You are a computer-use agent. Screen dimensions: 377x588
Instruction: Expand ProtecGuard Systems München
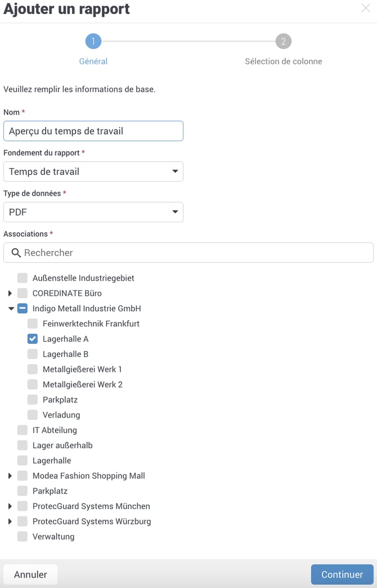click(10, 506)
